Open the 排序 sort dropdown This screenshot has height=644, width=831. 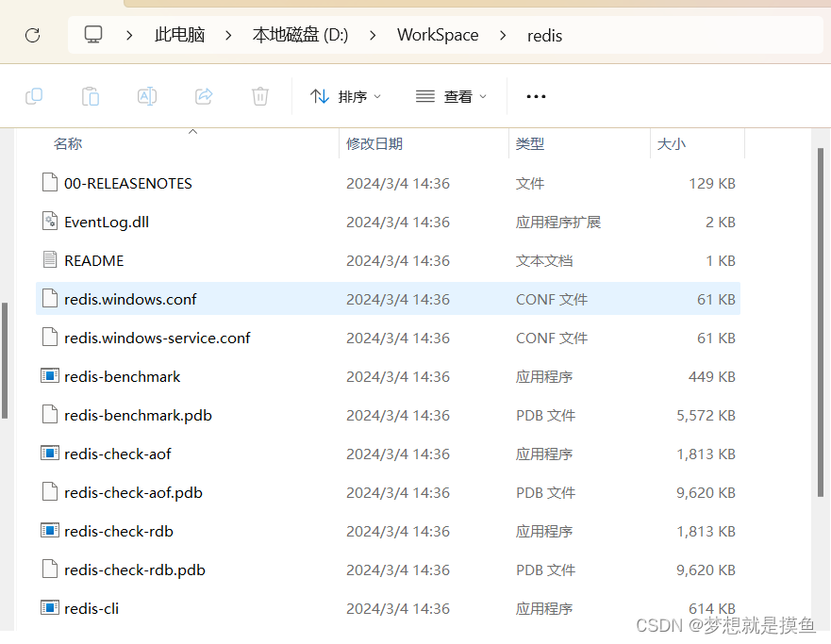tap(345, 96)
